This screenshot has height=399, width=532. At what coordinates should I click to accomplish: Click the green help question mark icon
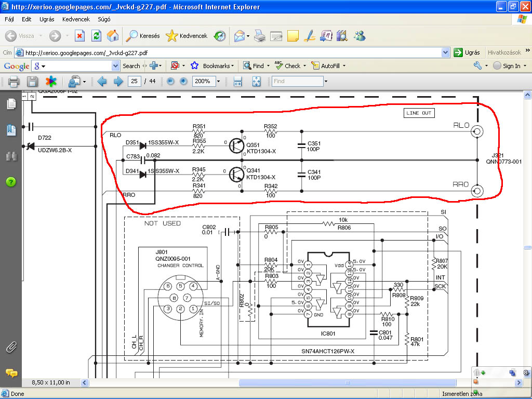(x=11, y=182)
